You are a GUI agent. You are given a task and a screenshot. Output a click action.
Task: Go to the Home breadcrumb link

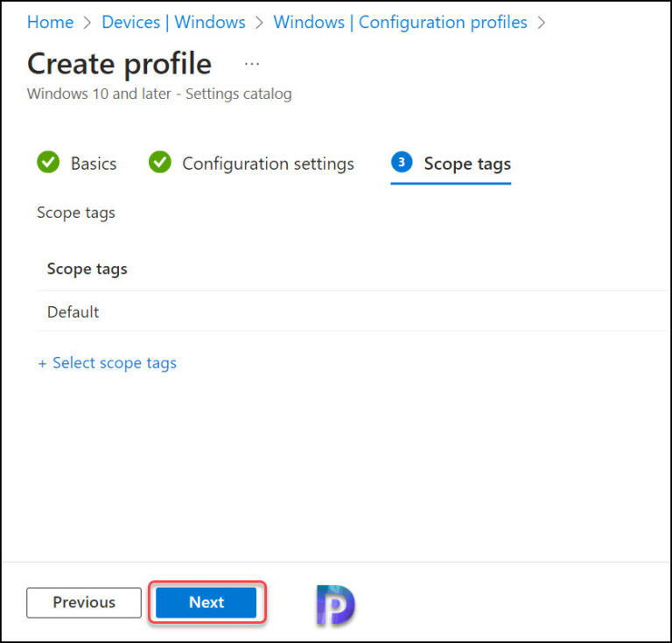[50, 22]
